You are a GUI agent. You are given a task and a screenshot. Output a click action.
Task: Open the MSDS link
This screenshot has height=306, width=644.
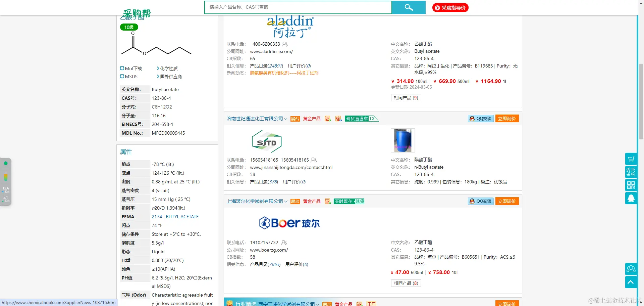tap(129, 77)
